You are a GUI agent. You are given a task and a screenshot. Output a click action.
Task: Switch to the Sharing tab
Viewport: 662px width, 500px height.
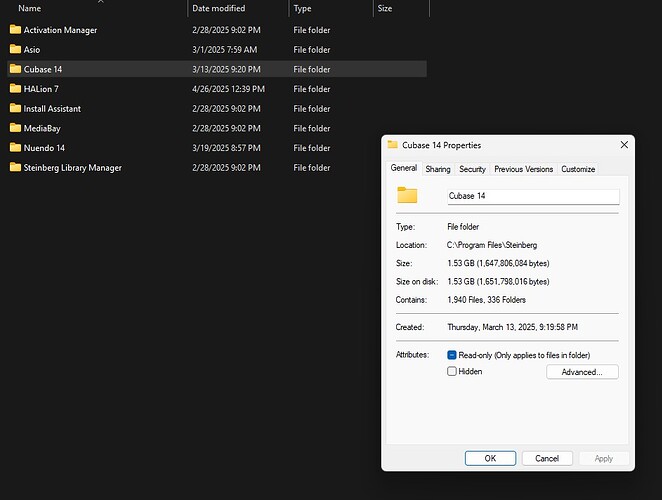(438, 169)
